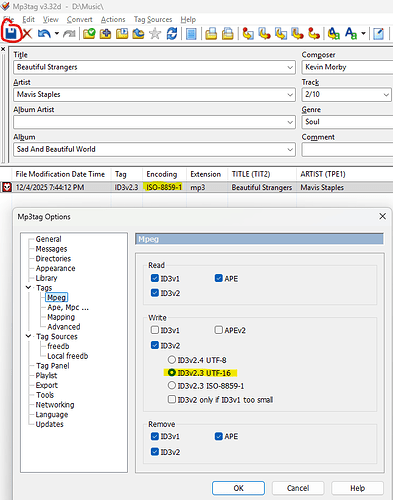The width and height of the screenshot is (393, 500).
Task: Click the Actions icon with yellow-blue letters
Action: point(334,33)
